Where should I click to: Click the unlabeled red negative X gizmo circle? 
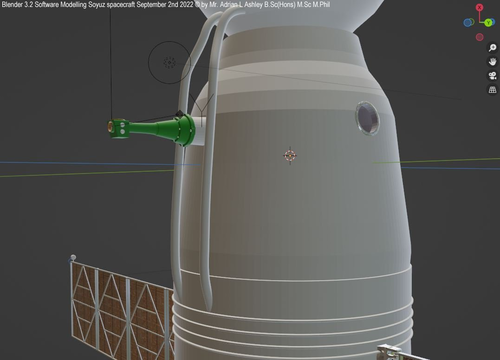click(479, 37)
